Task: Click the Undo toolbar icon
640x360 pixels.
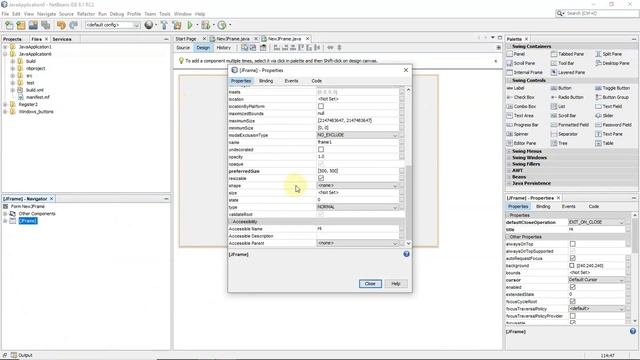Action: tap(61, 25)
